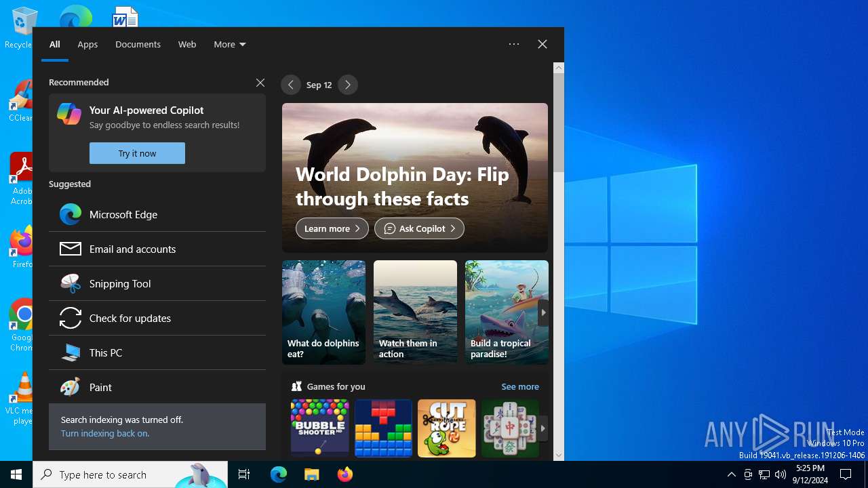
Task: Open This PC from suggested list
Action: 157,352
